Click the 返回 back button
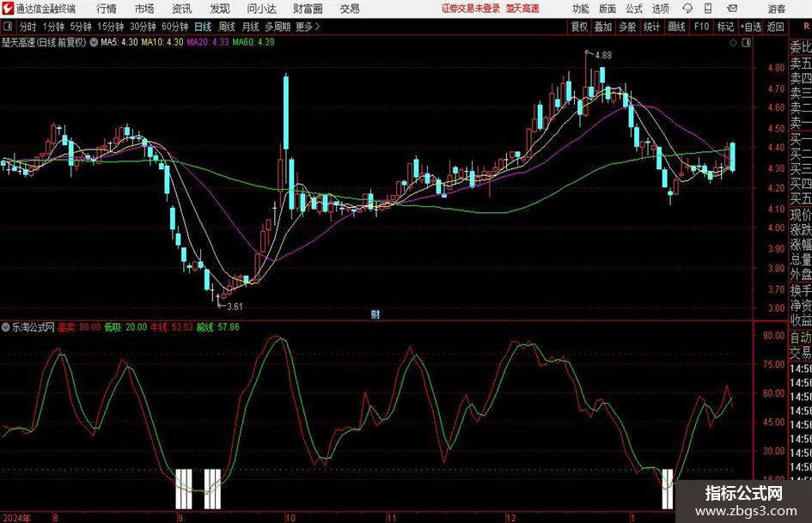Viewport: 812px width, 523px height. pyautogui.click(x=775, y=27)
